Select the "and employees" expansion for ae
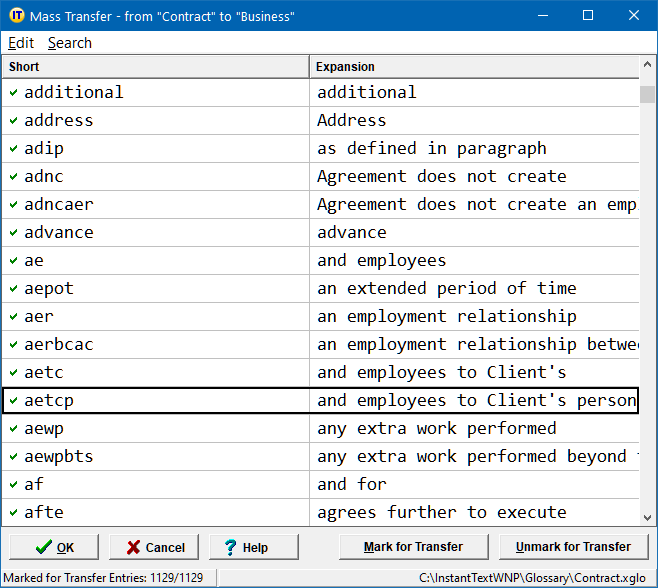 point(381,260)
